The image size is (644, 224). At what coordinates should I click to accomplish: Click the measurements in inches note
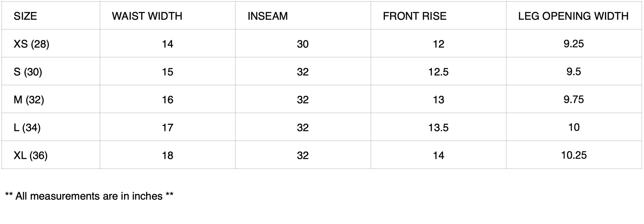pyautogui.click(x=89, y=196)
